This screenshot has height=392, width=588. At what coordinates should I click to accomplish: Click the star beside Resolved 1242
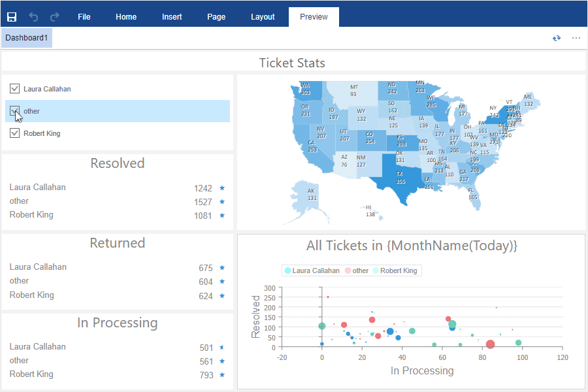(222, 188)
